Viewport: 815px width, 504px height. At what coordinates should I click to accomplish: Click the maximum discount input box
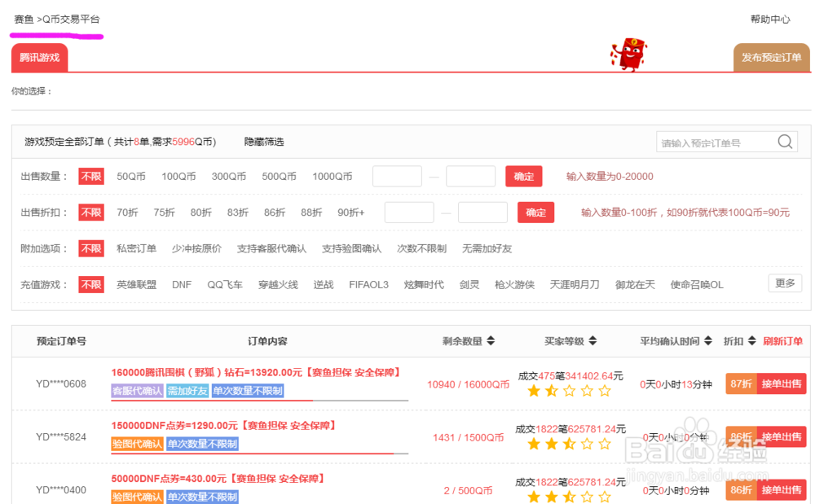pos(482,213)
